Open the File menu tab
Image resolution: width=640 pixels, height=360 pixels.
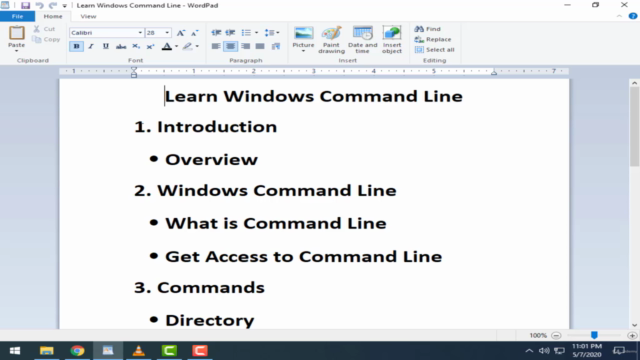pos(18,16)
